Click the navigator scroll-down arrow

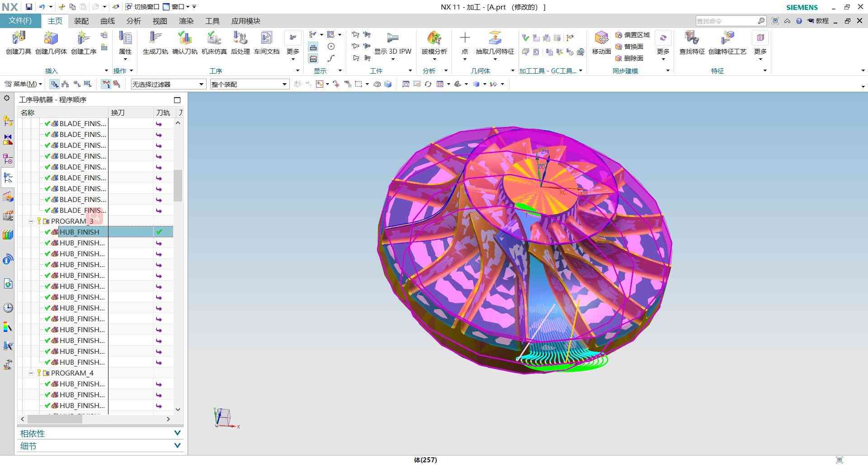[x=178, y=409]
